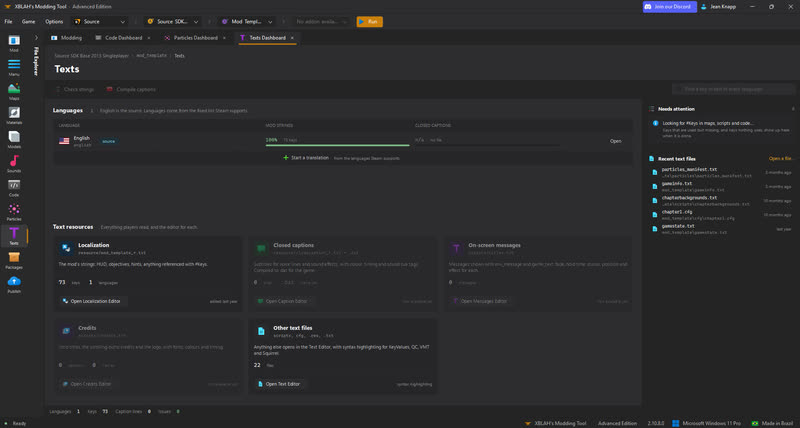Click 'Open a file...' link
Image resolution: width=800 pixels, height=428 pixels.
click(780, 159)
